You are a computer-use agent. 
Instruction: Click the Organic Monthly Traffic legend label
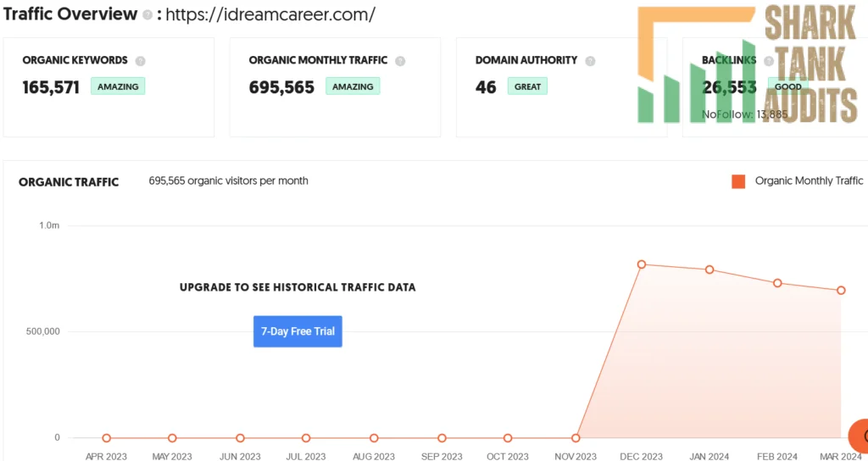809,181
